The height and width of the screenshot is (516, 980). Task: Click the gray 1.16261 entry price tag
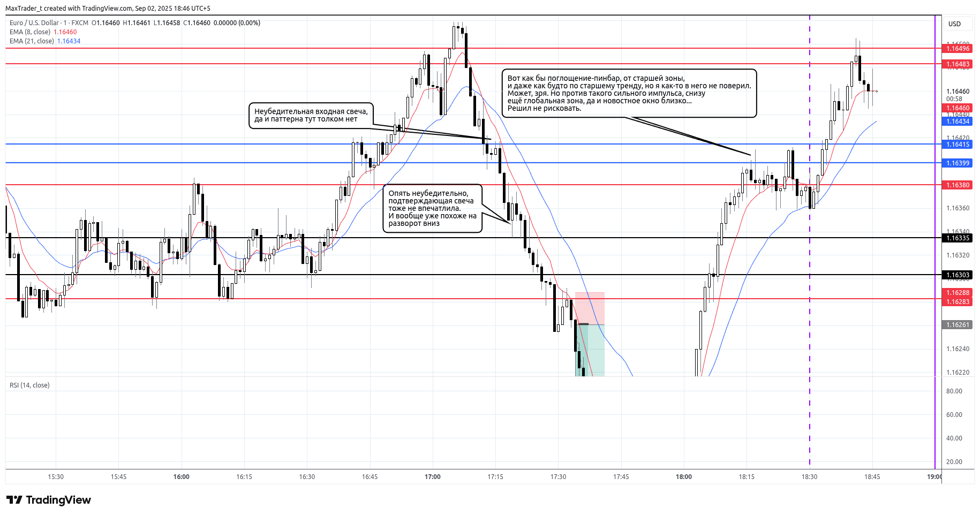pyautogui.click(x=958, y=325)
